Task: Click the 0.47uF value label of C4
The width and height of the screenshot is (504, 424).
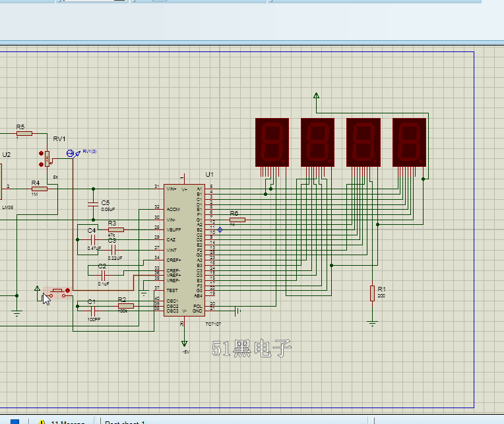Action: 94,249
